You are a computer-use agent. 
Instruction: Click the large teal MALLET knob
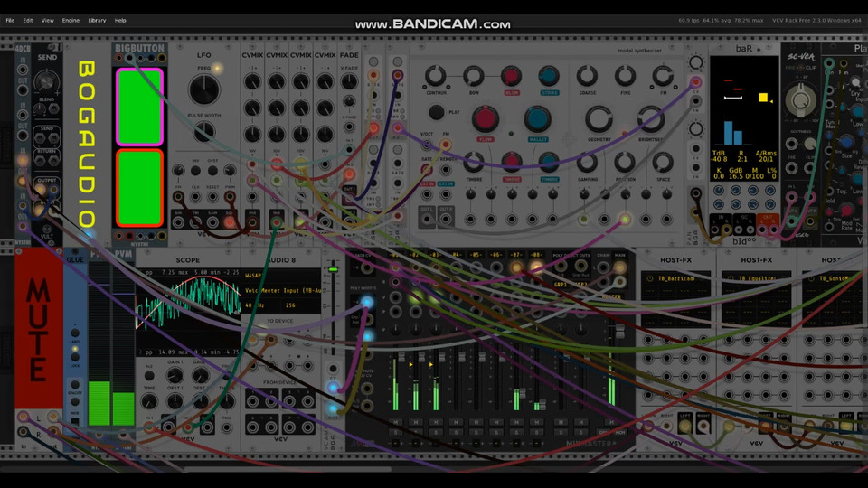tap(537, 118)
